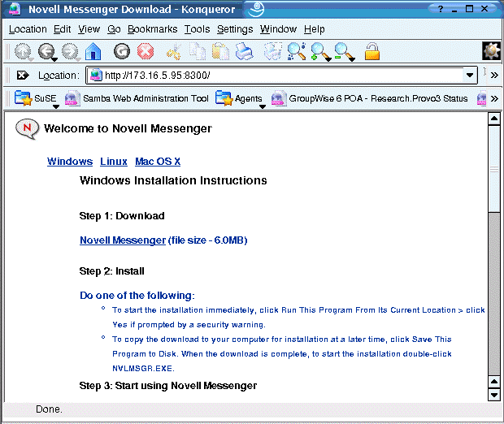Click the Reload page icon
Viewport: 504px width, 424px height.
tap(122, 52)
